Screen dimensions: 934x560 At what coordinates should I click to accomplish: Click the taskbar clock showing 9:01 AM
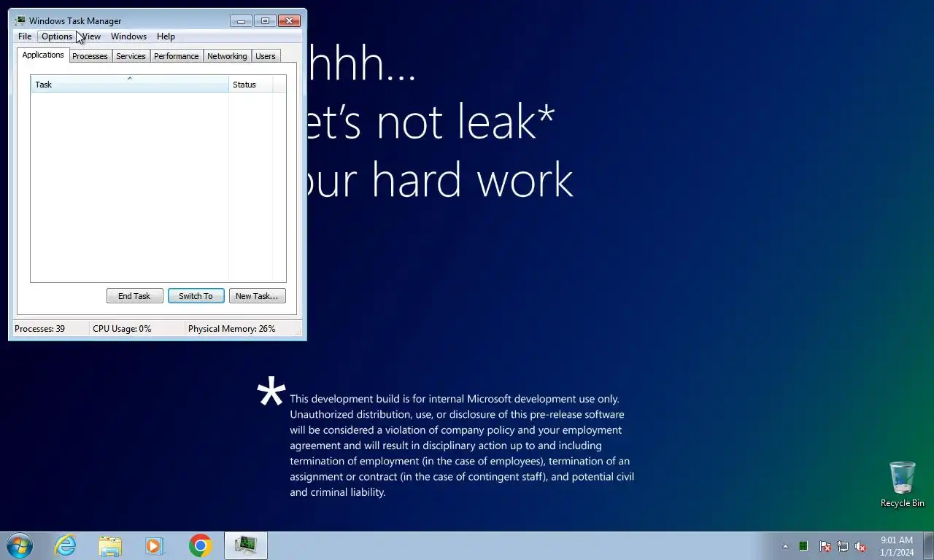897,546
